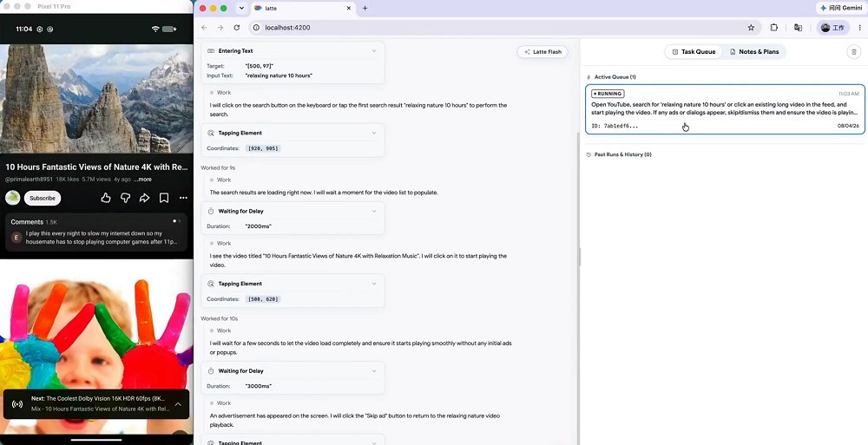Screen dimensions: 868x445
Task: Open a new browser tab
Action: tap(365, 9)
